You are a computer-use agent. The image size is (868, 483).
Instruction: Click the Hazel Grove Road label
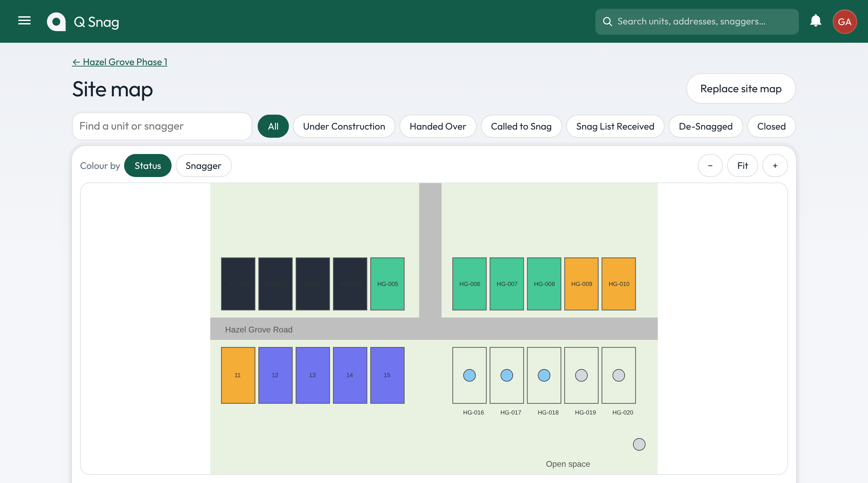click(x=259, y=330)
